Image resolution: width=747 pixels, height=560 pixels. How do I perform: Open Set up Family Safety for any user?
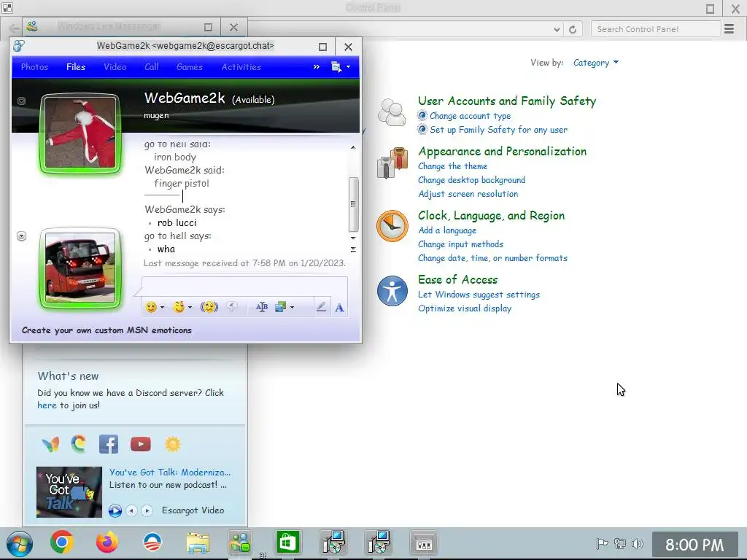(x=498, y=130)
